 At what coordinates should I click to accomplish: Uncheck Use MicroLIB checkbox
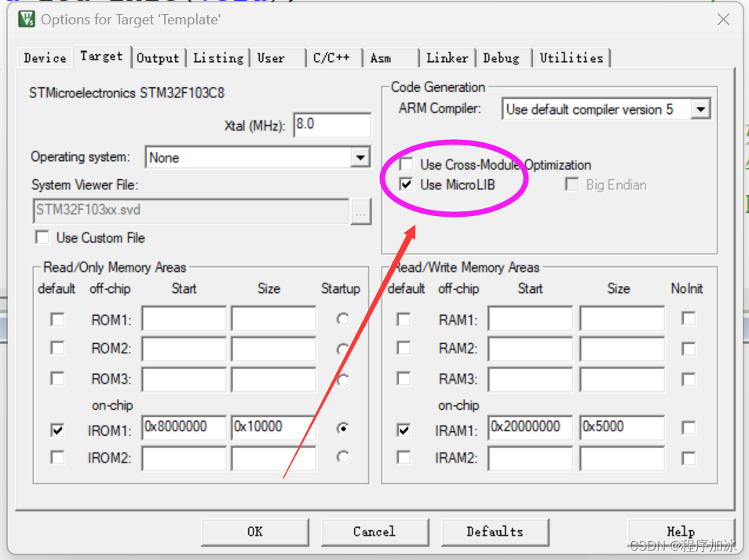[x=406, y=185]
